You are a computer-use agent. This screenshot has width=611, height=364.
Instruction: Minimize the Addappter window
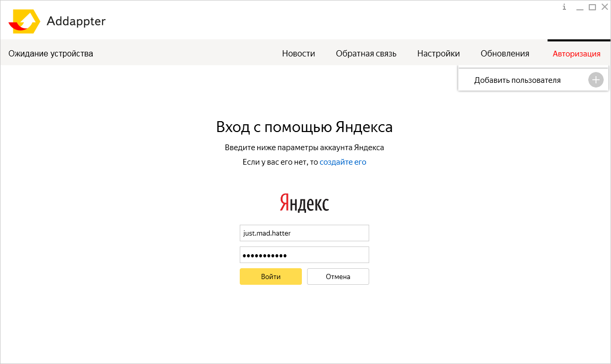(579, 7)
